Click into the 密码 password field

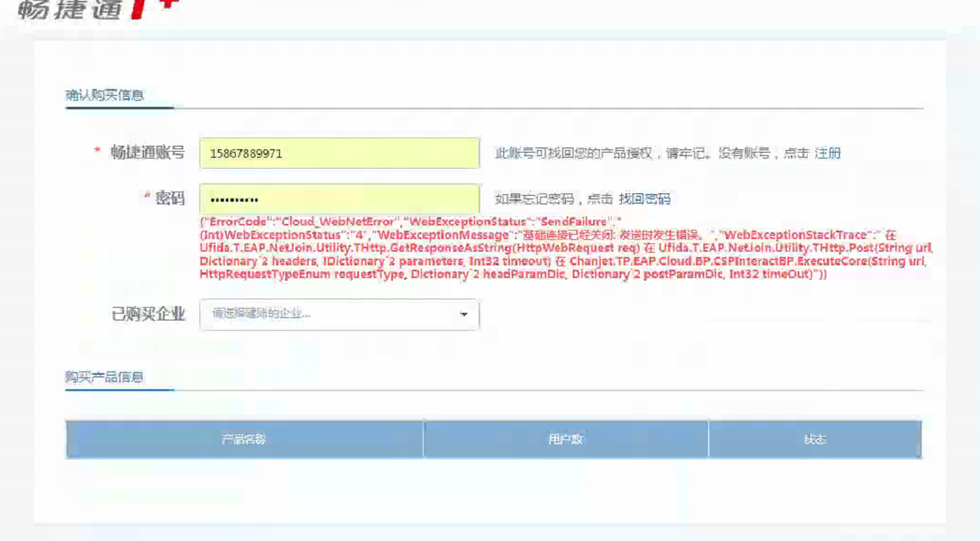[339, 199]
